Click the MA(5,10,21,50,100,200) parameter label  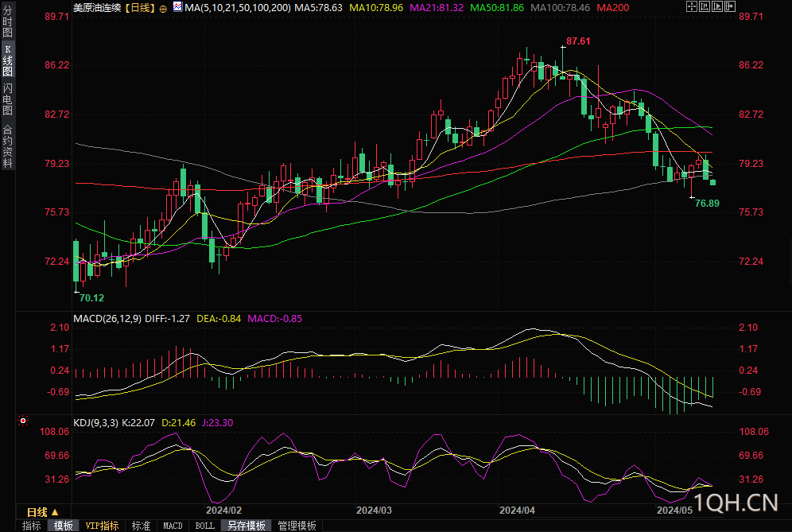[x=238, y=8]
